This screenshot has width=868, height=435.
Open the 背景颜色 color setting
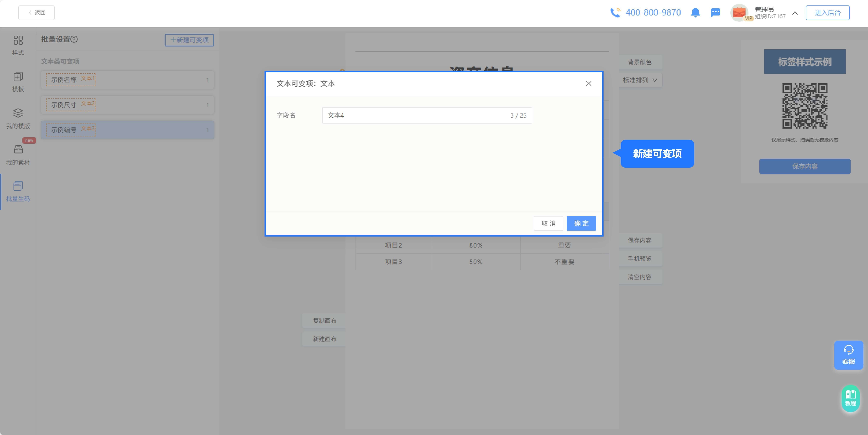tap(640, 62)
